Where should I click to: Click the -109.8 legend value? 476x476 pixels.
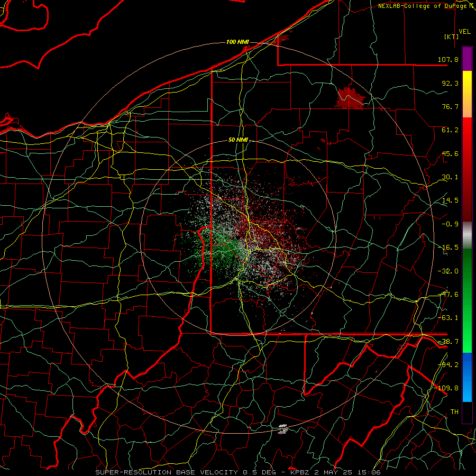click(446, 388)
